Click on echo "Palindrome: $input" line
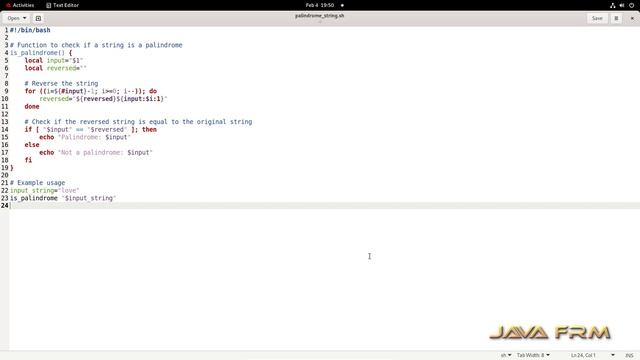The image size is (640, 360). tap(85, 137)
